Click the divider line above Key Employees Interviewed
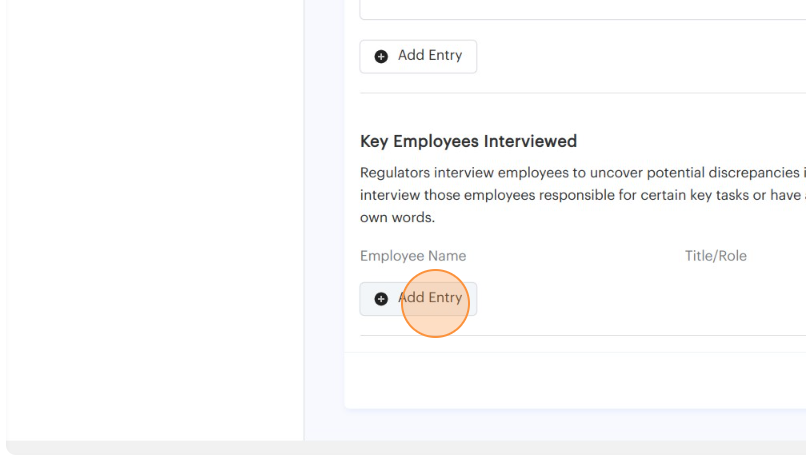 tap(582, 93)
